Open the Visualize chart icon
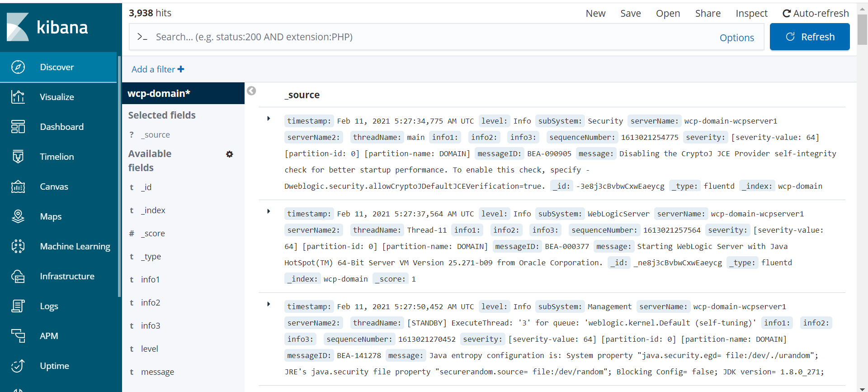The height and width of the screenshot is (392, 868). click(18, 97)
